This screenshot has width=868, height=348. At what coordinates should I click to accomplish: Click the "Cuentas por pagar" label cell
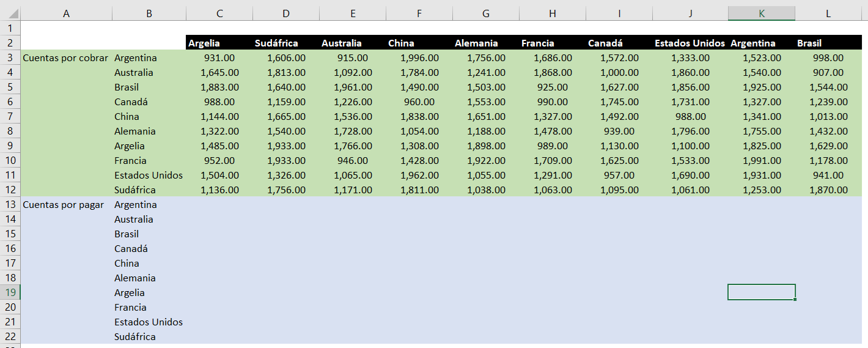66,205
